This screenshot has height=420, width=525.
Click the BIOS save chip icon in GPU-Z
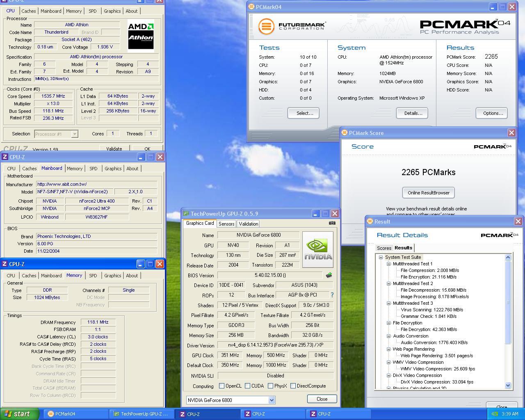pos(329,275)
